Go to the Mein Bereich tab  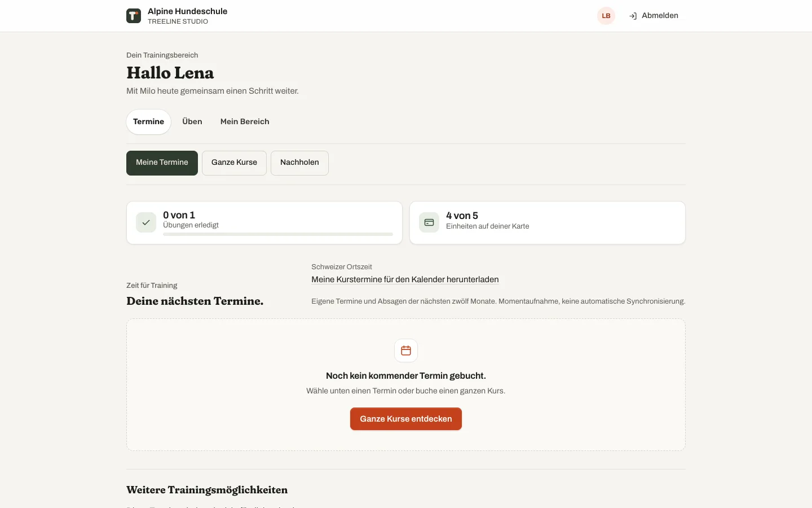[x=245, y=122]
